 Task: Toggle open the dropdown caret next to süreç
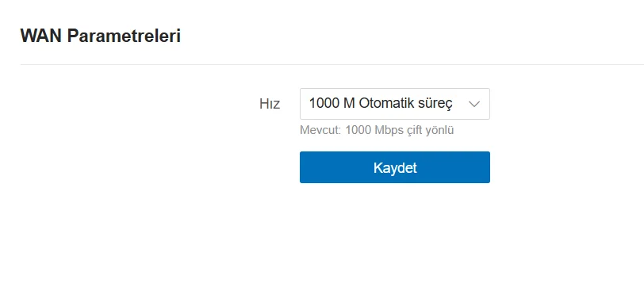(x=474, y=105)
